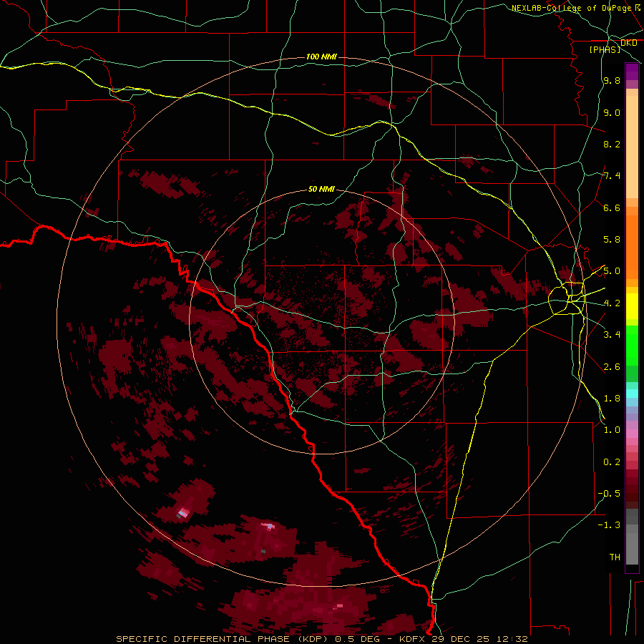
Task: Click the bright green band of the color bar
Action: 632,346
